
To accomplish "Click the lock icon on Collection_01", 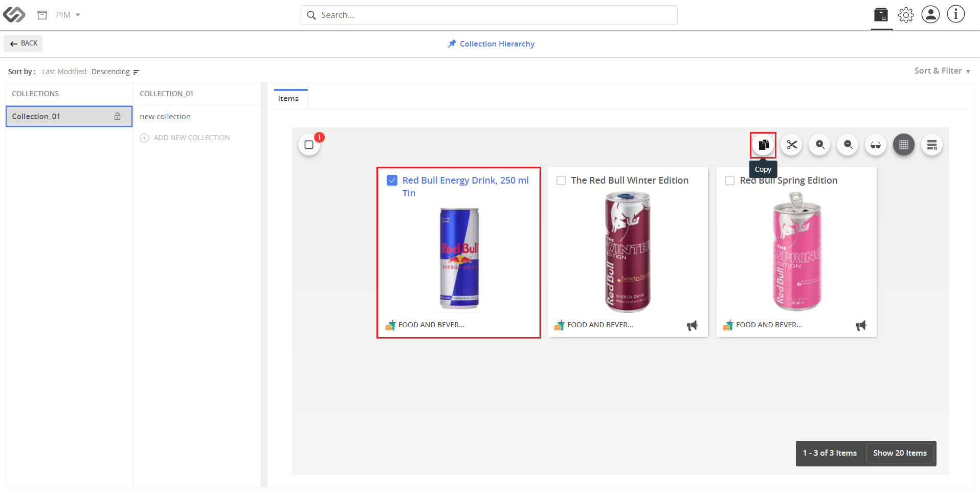I will tap(118, 116).
